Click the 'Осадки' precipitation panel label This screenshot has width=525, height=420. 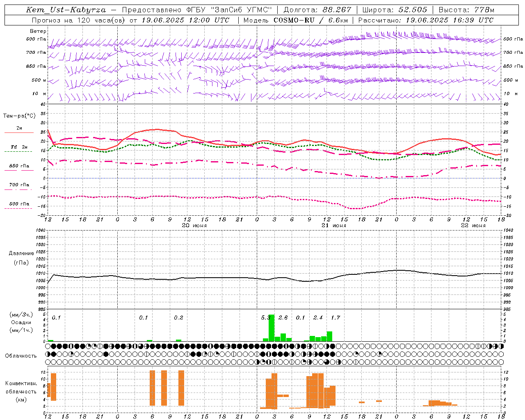click(21, 322)
